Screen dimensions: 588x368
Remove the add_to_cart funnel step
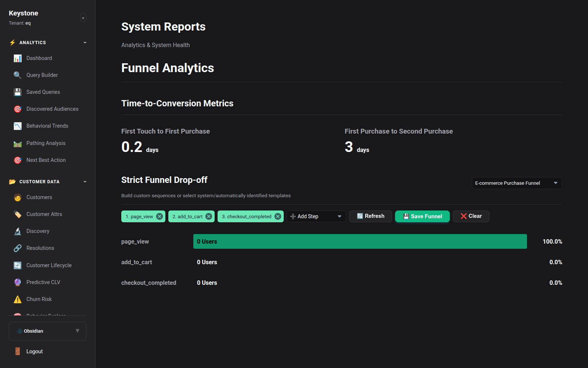[209, 216]
